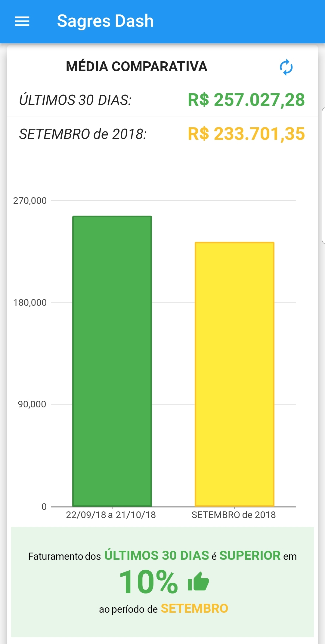Tap the ÚLTIMOS 30 DIAS row label
The height and width of the screenshot is (644, 325).
(x=75, y=100)
